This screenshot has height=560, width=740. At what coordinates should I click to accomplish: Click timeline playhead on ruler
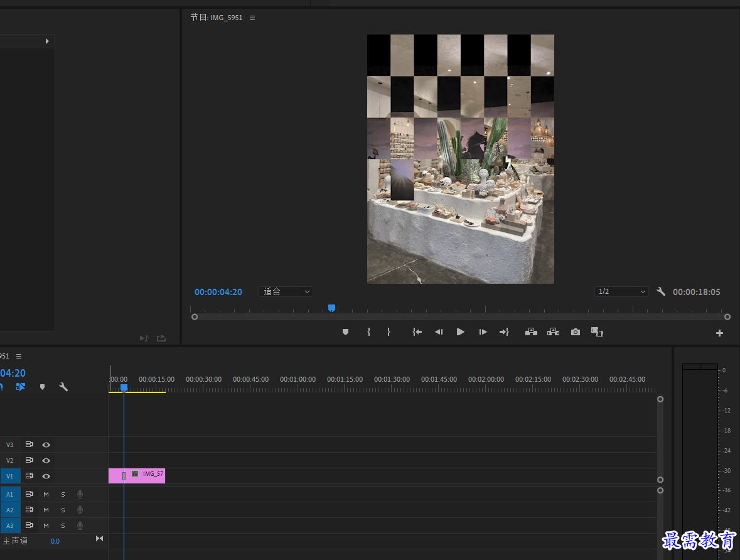point(124,387)
